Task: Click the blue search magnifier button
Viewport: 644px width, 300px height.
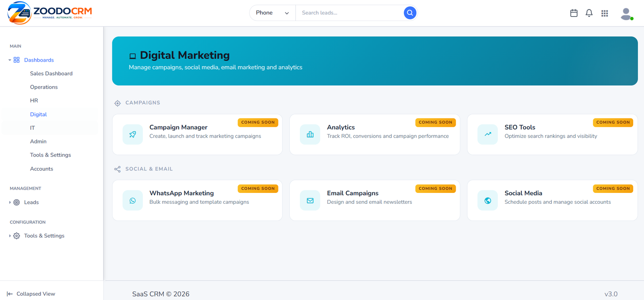Action: click(410, 13)
